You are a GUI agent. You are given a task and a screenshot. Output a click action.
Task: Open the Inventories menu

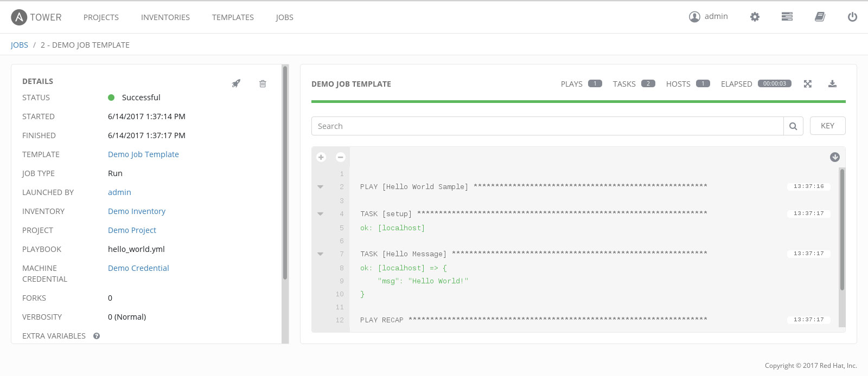click(165, 17)
